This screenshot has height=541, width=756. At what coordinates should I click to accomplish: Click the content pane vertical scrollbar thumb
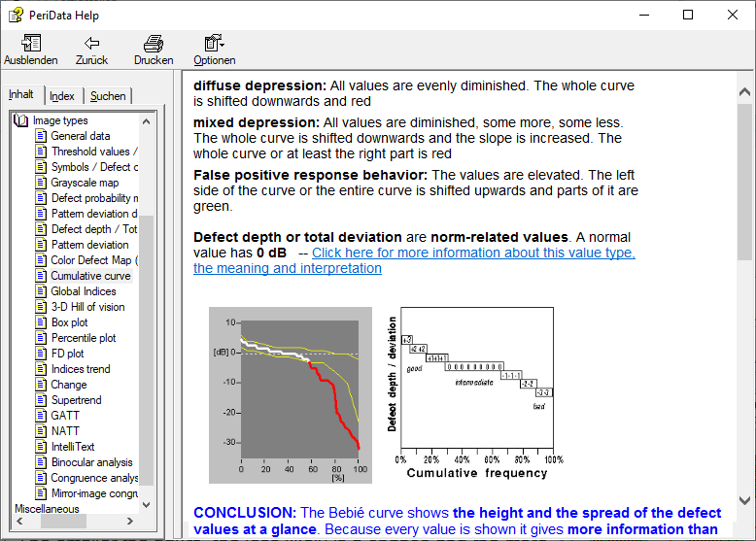(744, 183)
